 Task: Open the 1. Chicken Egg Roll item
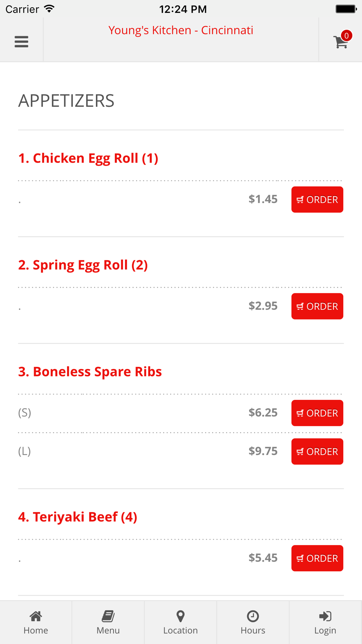click(88, 158)
